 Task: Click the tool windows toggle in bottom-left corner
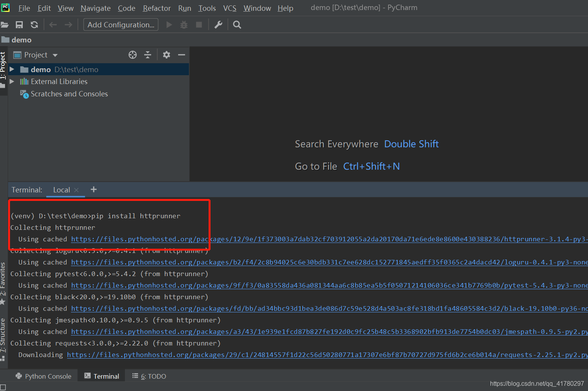[3, 387]
